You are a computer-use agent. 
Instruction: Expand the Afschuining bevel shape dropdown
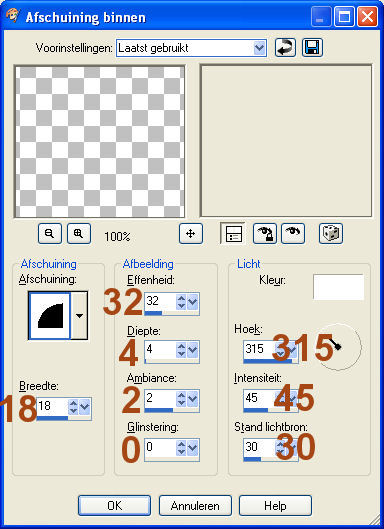tap(79, 316)
